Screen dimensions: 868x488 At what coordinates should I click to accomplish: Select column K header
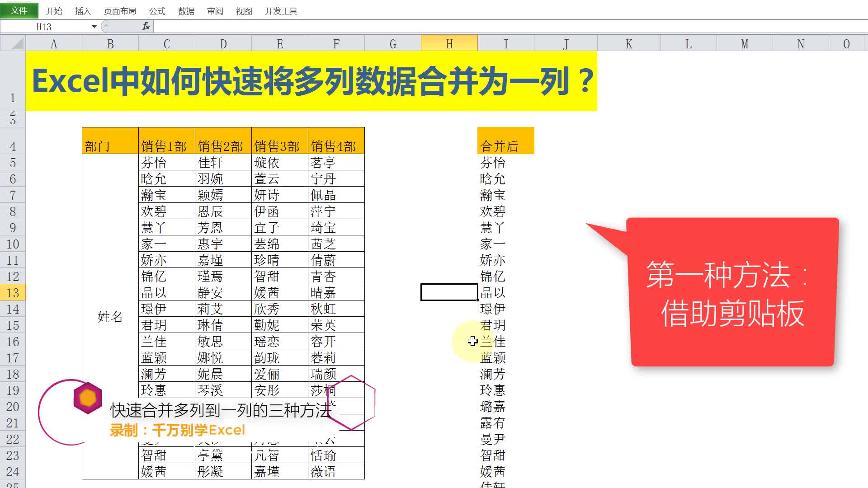pyautogui.click(x=629, y=44)
